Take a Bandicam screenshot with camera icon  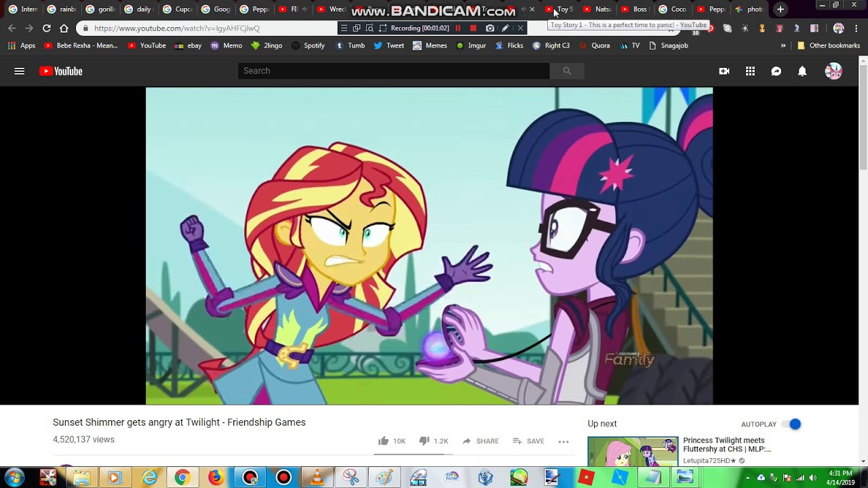490,28
